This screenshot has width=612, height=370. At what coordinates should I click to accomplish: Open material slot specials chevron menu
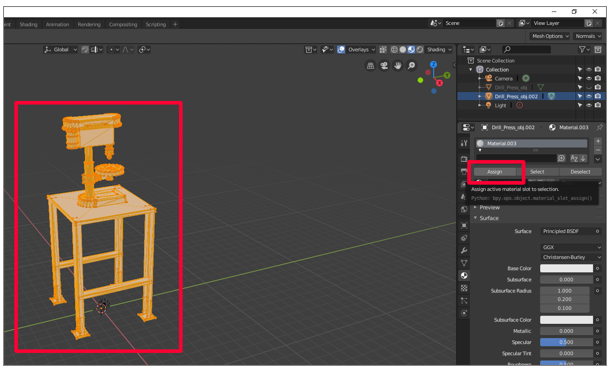(x=598, y=159)
